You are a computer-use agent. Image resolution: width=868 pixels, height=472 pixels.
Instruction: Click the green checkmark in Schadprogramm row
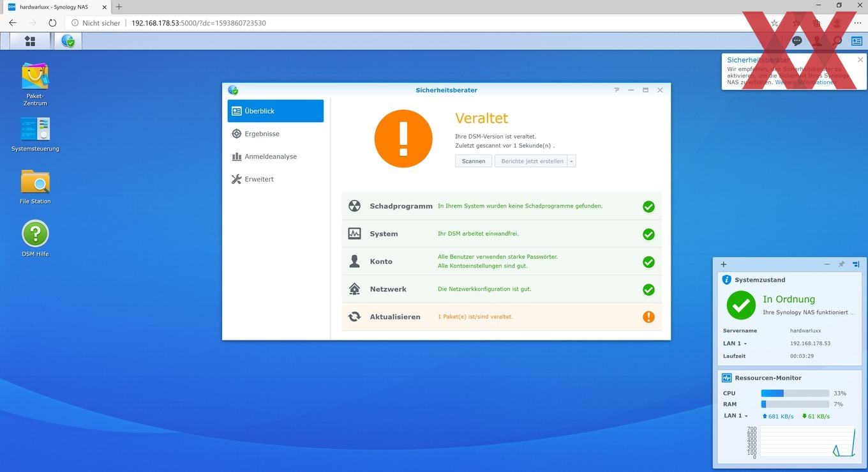pyautogui.click(x=648, y=206)
